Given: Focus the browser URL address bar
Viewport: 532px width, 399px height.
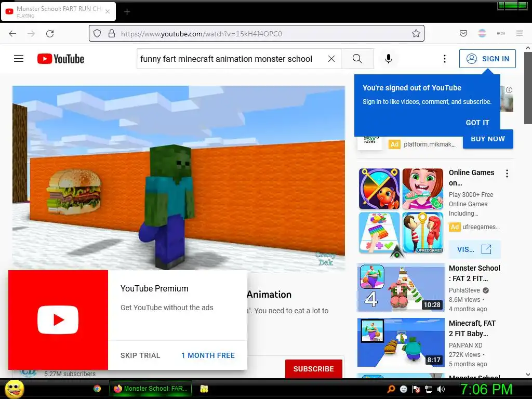Looking at the screenshot, I should point(257,34).
